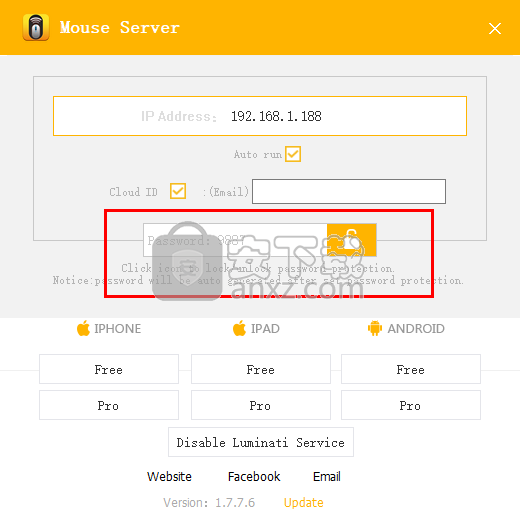Open the IPHONE Free download
Viewport: 520px width, 525px height.
tap(109, 369)
